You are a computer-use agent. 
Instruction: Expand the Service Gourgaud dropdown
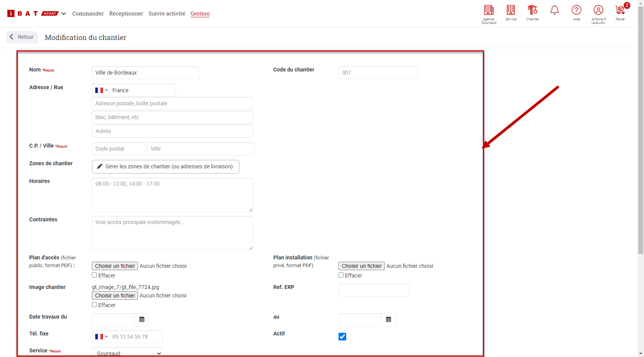point(127,353)
